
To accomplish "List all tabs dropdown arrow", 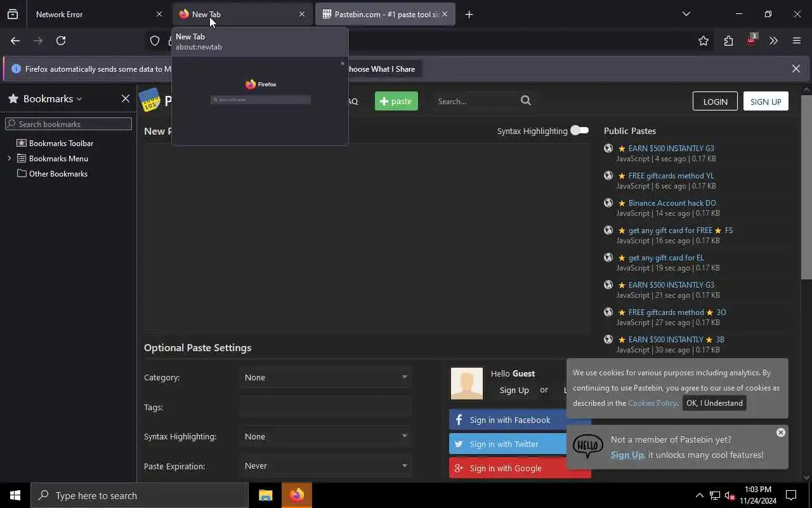I will [686, 14].
